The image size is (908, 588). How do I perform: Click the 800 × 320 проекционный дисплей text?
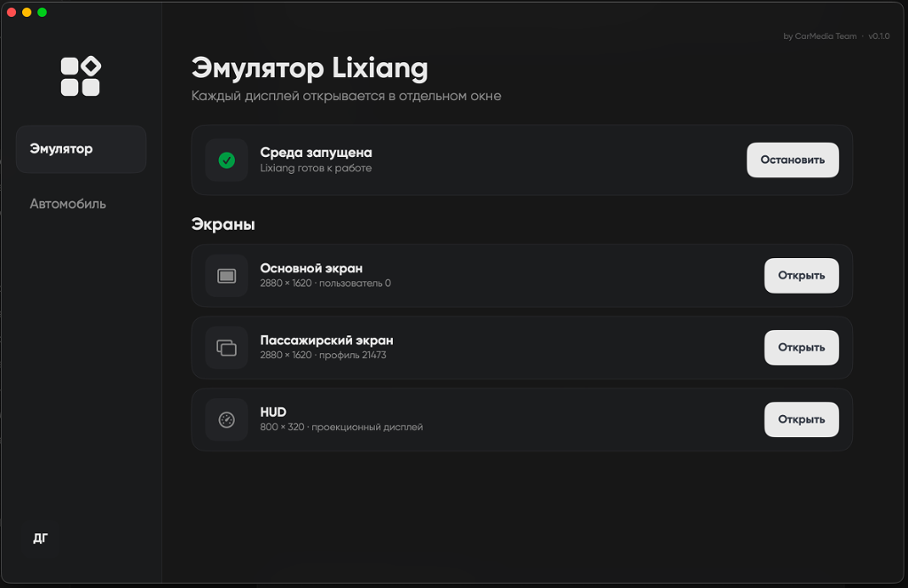click(341, 427)
